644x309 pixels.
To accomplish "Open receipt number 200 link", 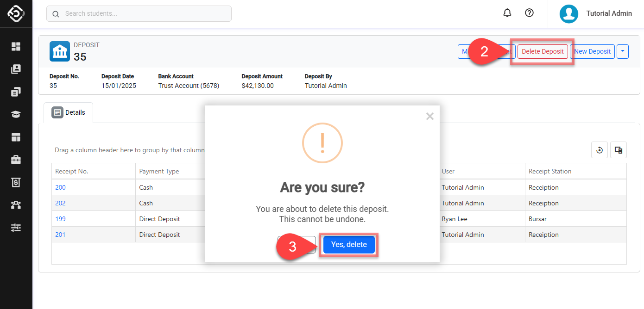I will click(x=60, y=187).
